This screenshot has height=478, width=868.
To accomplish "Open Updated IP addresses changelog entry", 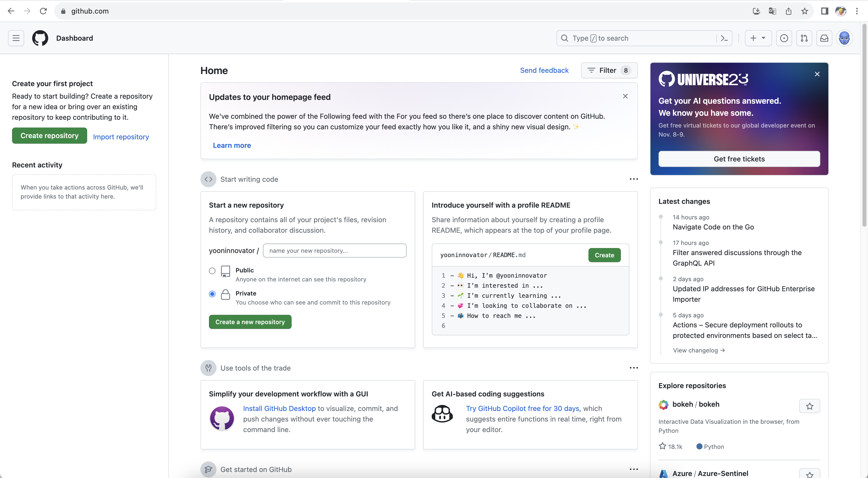I will click(x=744, y=294).
